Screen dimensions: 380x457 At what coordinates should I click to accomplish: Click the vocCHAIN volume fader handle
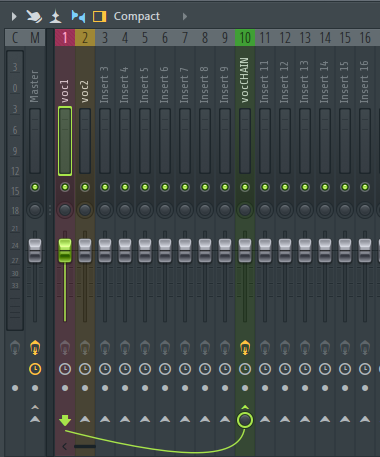(245, 250)
